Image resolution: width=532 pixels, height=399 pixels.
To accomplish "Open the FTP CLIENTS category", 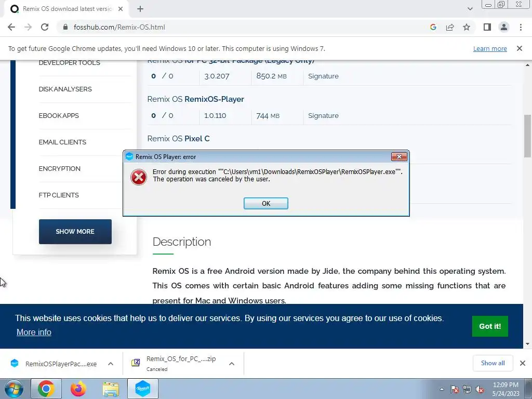I will coord(59,195).
